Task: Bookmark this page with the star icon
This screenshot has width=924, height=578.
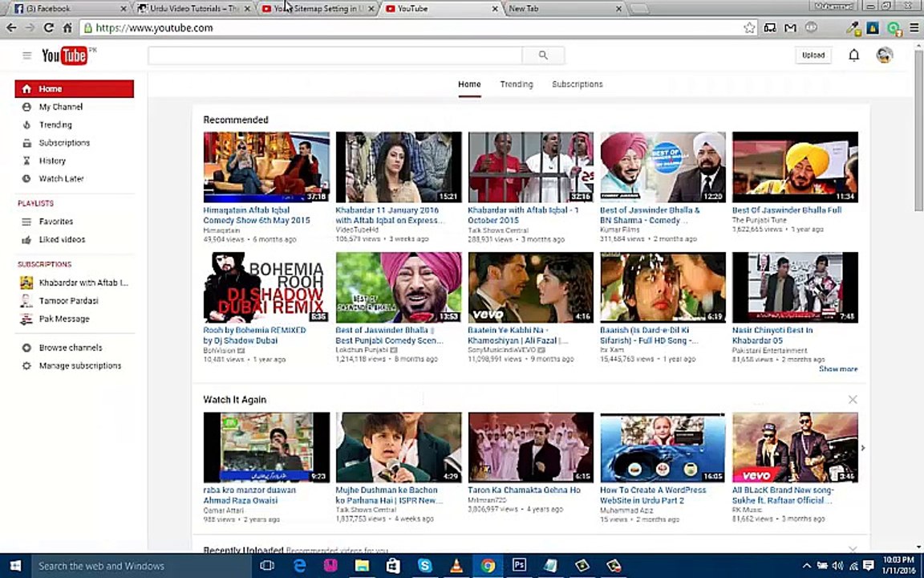Action: point(749,28)
